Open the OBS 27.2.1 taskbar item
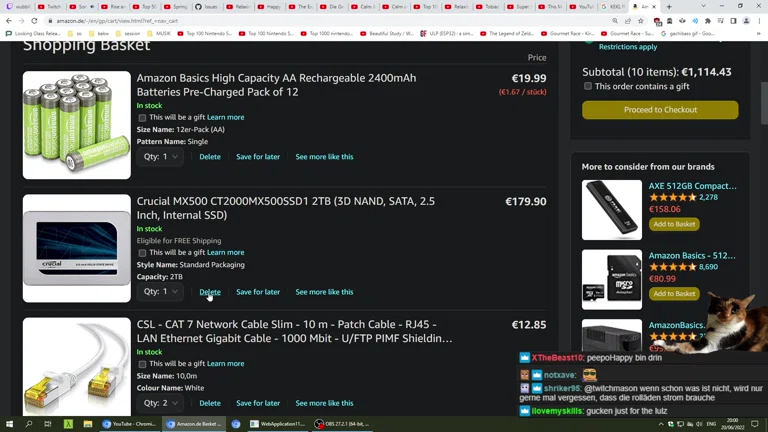The height and width of the screenshot is (432, 768). click(342, 424)
